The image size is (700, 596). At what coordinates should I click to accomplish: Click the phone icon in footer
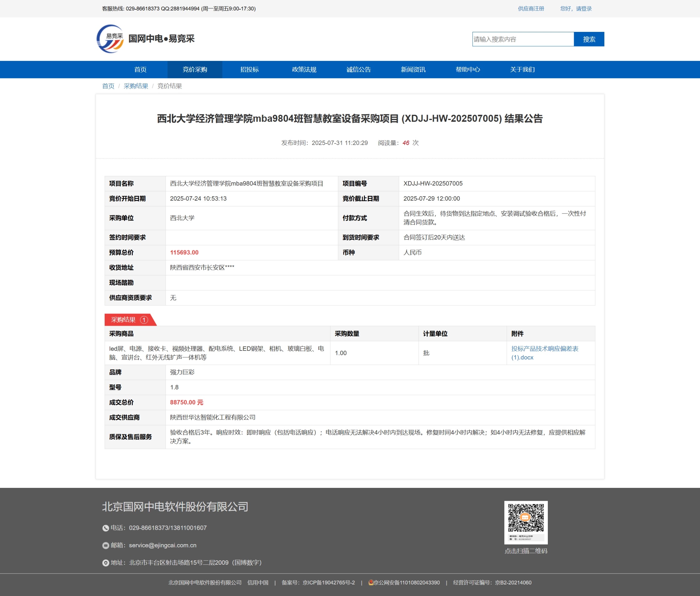pos(105,528)
